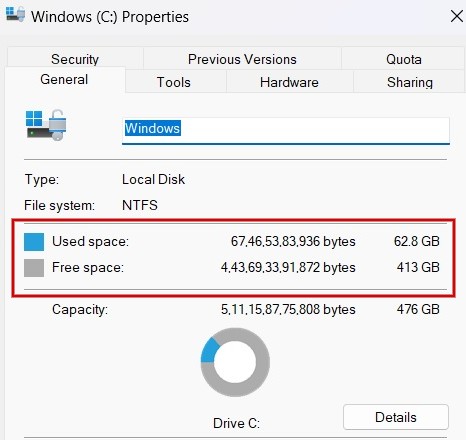Click the Capacity 476 GB value
The image size is (466, 440).
click(x=418, y=309)
